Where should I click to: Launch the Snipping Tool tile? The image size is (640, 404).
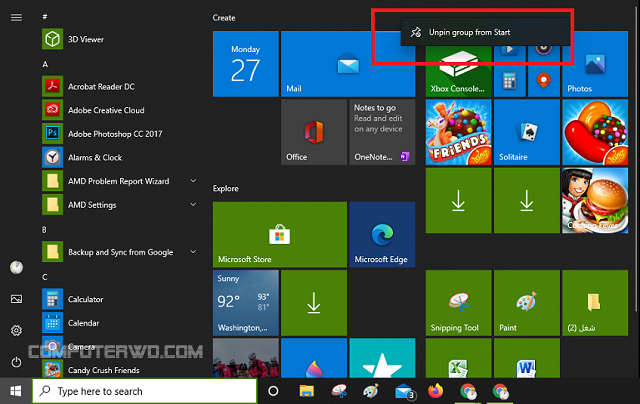click(x=458, y=303)
